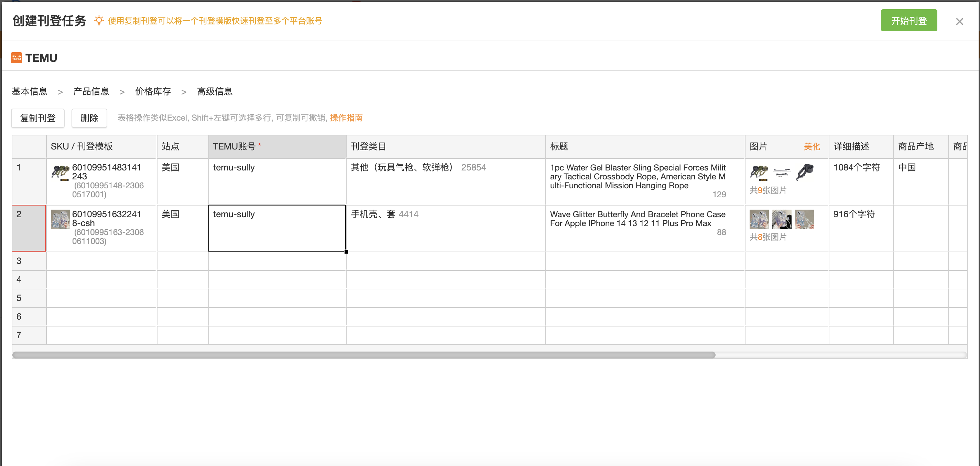Viewport: 980px width, 466px height.
Task: Click third phone case image in row 2
Action: pyautogui.click(x=804, y=219)
